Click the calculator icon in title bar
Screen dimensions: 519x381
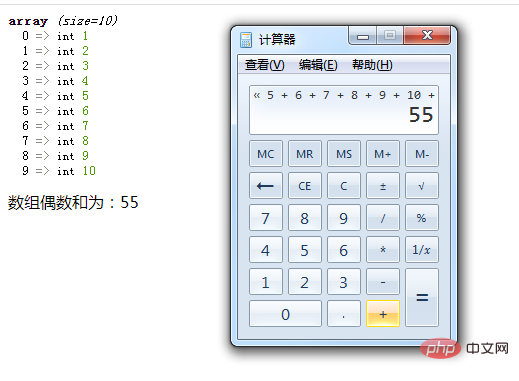246,40
